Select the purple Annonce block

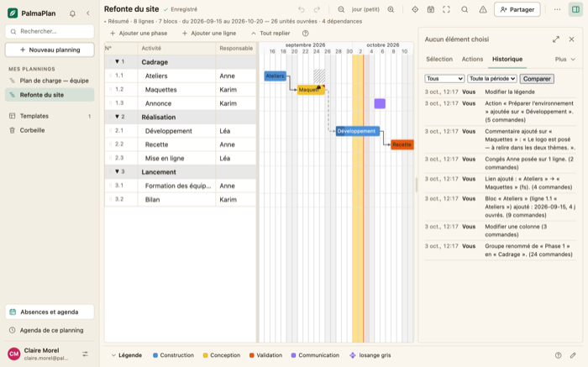click(x=380, y=103)
